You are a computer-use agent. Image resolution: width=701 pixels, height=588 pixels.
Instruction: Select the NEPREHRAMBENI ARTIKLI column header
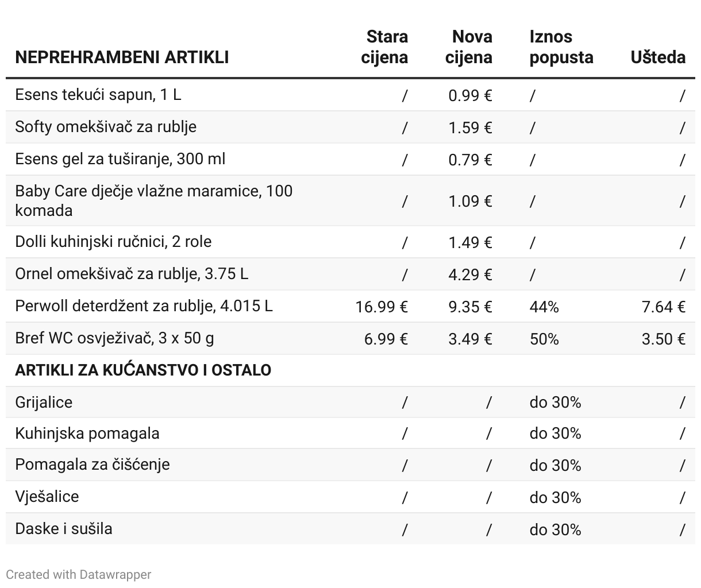pyautogui.click(x=122, y=57)
